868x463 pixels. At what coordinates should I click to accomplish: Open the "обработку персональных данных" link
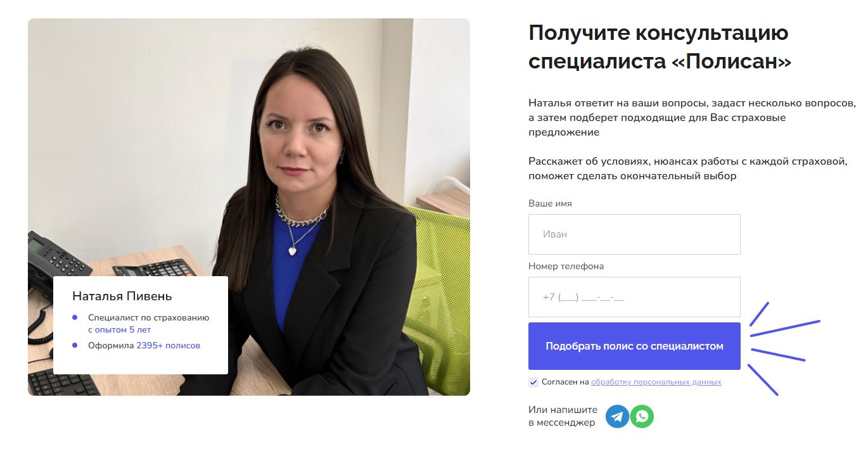(x=656, y=382)
